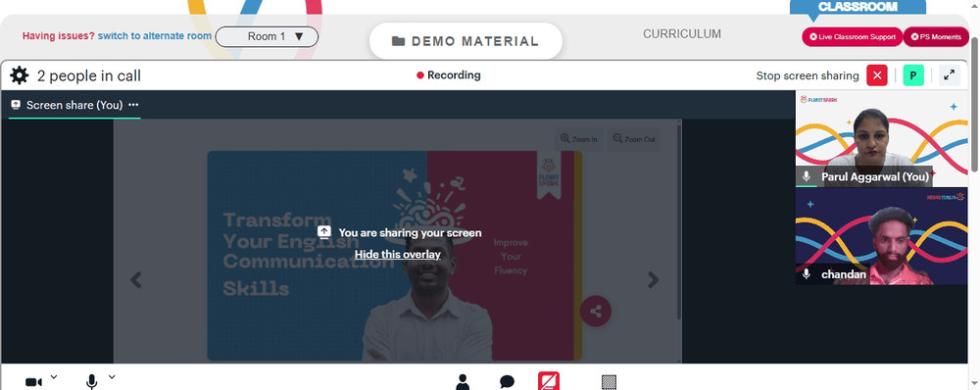This screenshot has height=390, width=980.
Task: Open Screen share (You) three-dot menu
Action: click(133, 105)
